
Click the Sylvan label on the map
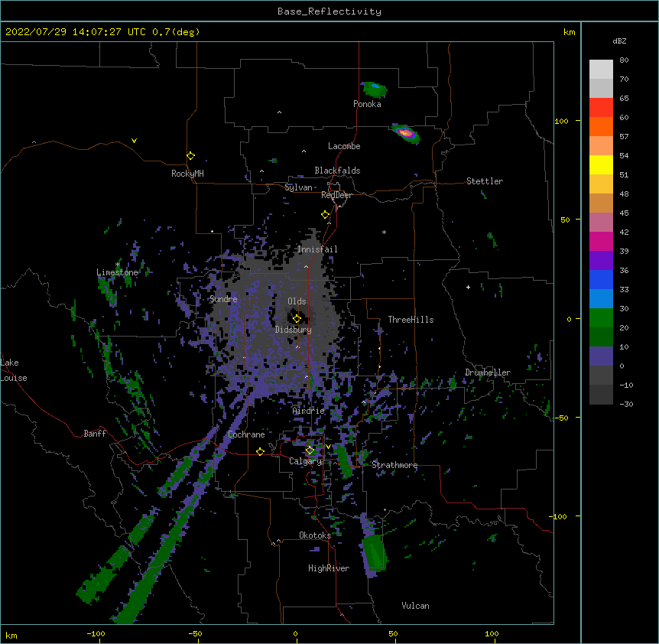[x=298, y=187]
